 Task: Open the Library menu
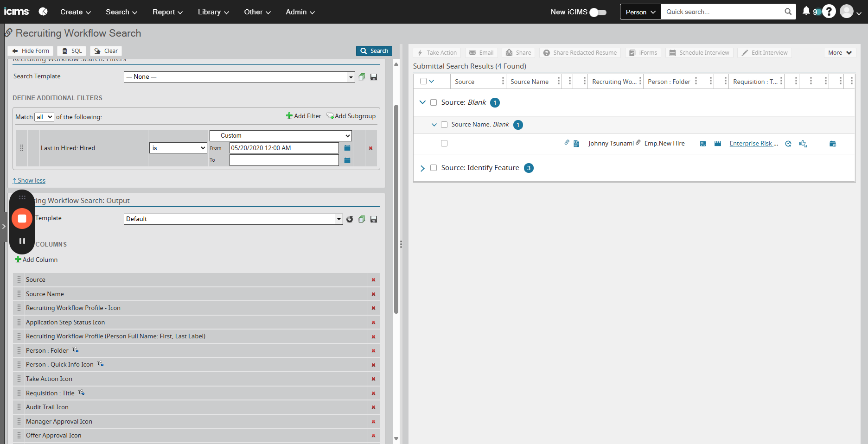pos(213,12)
